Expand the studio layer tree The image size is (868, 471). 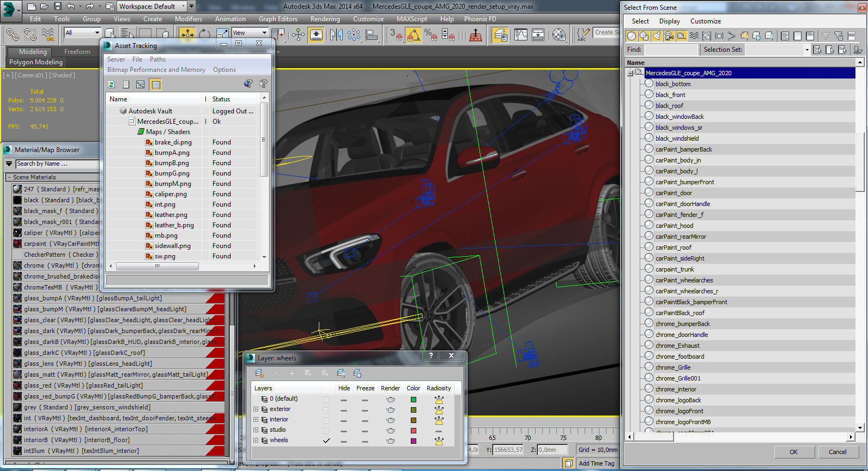tap(256, 430)
